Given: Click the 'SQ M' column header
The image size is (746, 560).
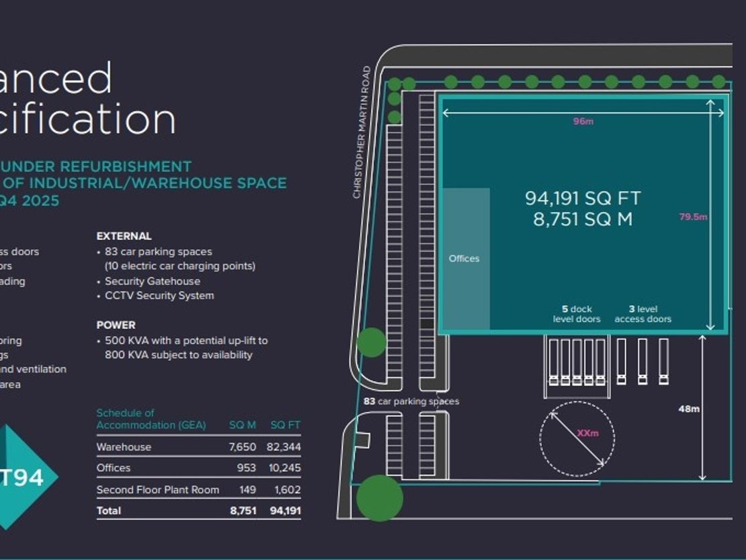Looking at the screenshot, I should pos(242,425).
